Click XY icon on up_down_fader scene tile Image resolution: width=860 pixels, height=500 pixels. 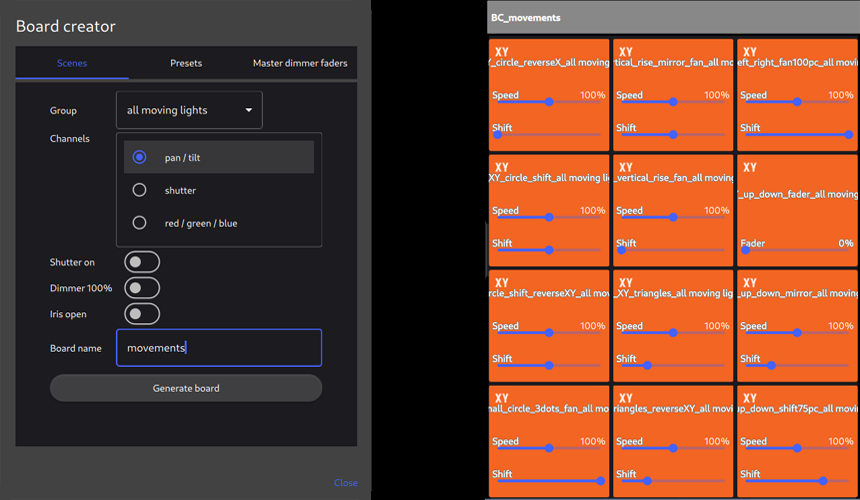[x=750, y=167]
